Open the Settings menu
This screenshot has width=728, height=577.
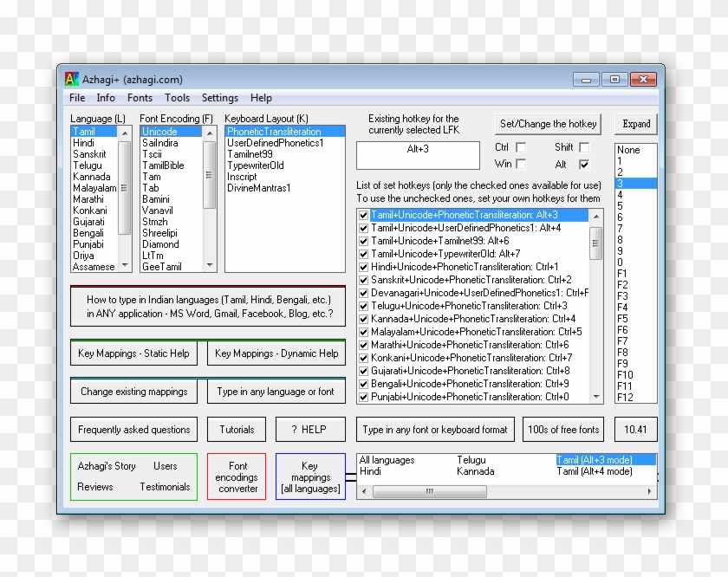click(219, 98)
